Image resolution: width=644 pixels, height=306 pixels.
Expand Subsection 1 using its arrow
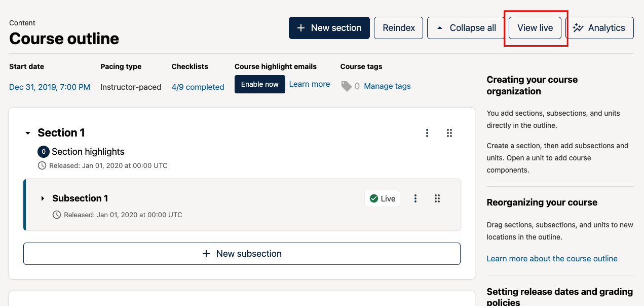click(43, 198)
